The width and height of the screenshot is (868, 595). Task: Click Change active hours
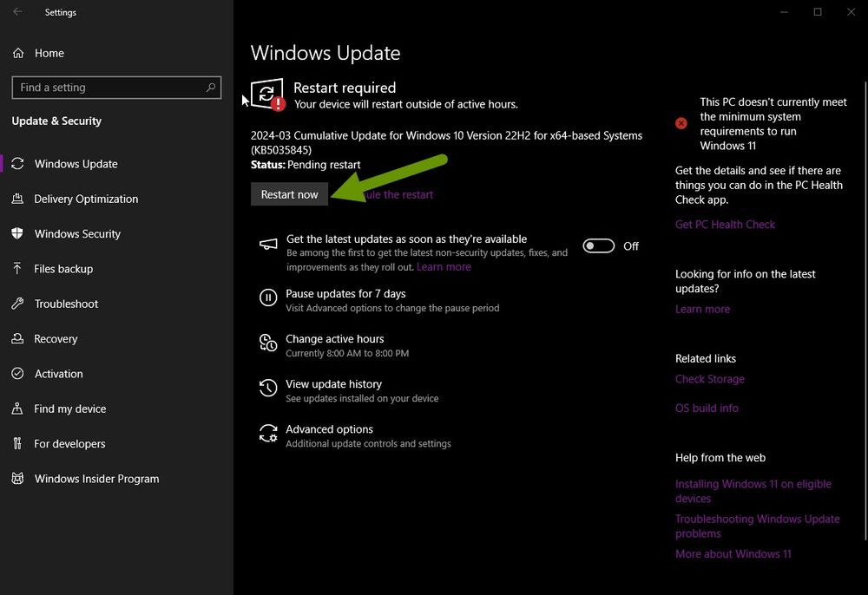(334, 339)
